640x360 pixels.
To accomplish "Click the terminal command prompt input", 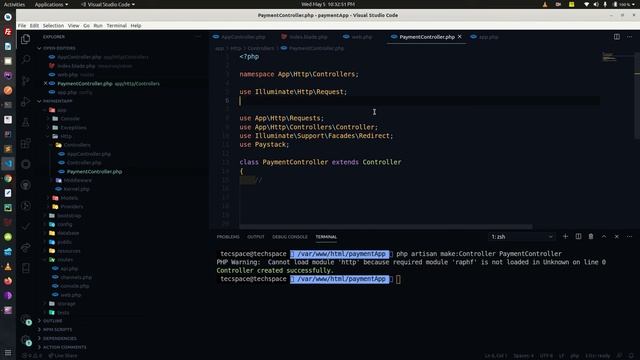I will tap(398, 279).
